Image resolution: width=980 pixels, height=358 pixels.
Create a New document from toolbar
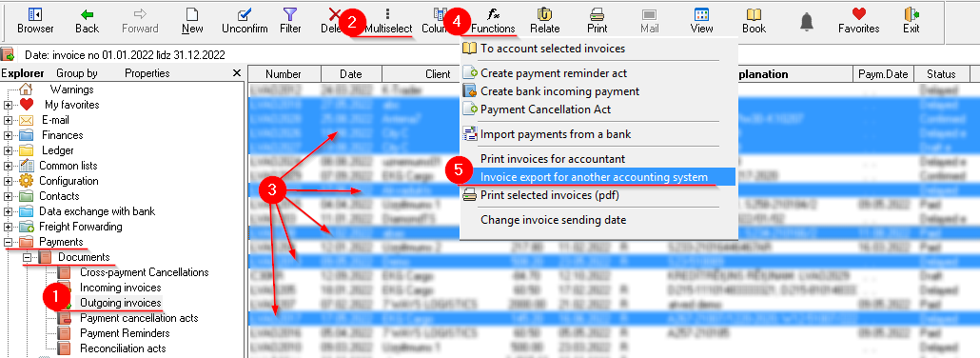(x=192, y=21)
